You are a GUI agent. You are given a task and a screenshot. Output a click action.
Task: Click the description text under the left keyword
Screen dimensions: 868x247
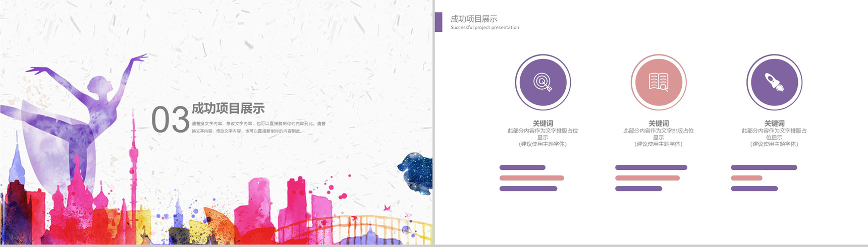click(542, 137)
